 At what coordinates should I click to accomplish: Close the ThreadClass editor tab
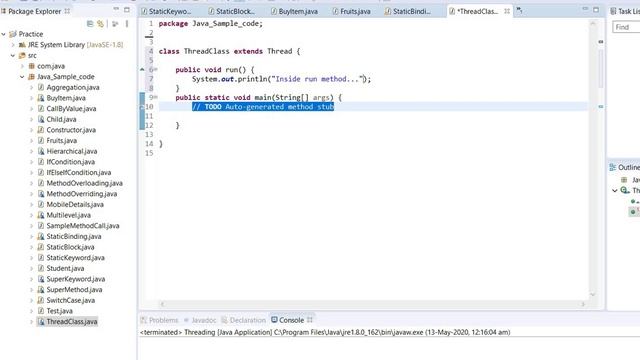click(507, 11)
